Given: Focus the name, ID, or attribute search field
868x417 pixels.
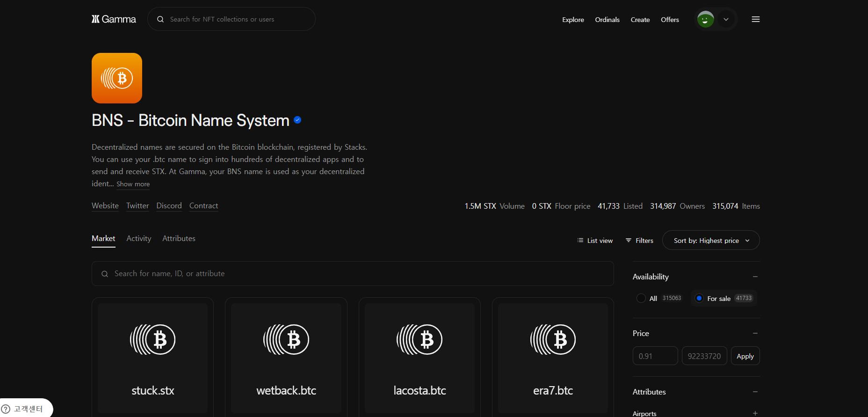Looking at the screenshot, I should [x=353, y=274].
